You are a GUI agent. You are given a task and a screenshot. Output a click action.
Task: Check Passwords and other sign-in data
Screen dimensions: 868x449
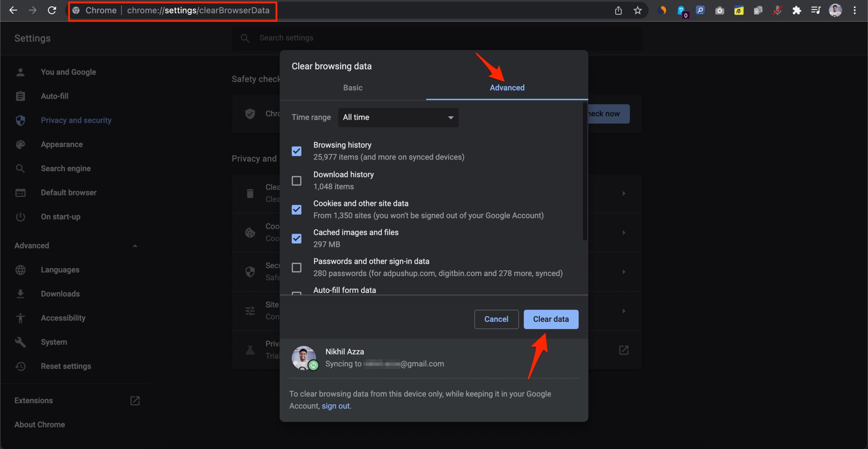tap(296, 267)
